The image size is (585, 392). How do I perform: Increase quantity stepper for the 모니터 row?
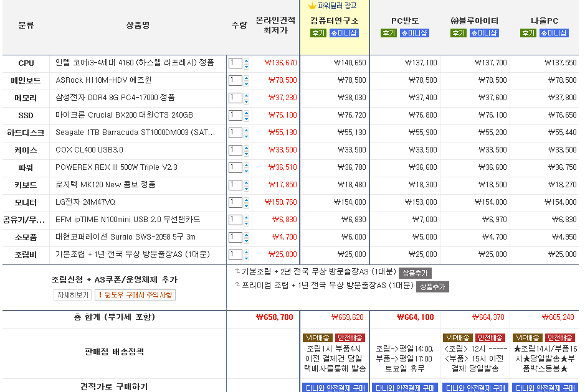246,200
